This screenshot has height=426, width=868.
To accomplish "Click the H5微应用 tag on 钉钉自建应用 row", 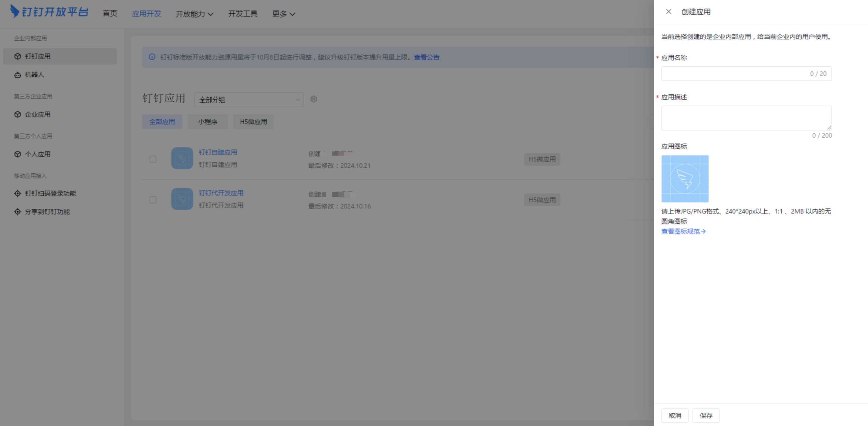I will point(542,159).
